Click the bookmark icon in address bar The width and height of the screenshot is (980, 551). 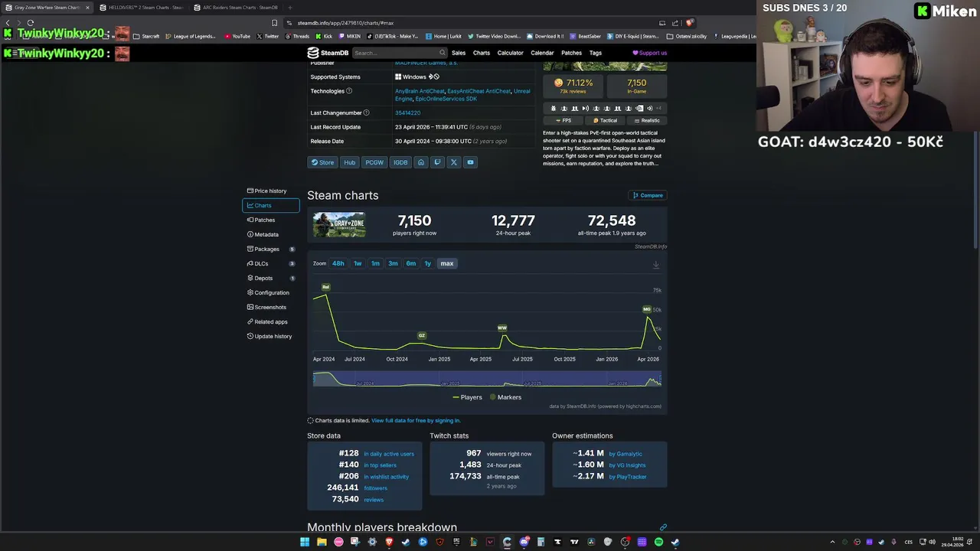coord(274,23)
